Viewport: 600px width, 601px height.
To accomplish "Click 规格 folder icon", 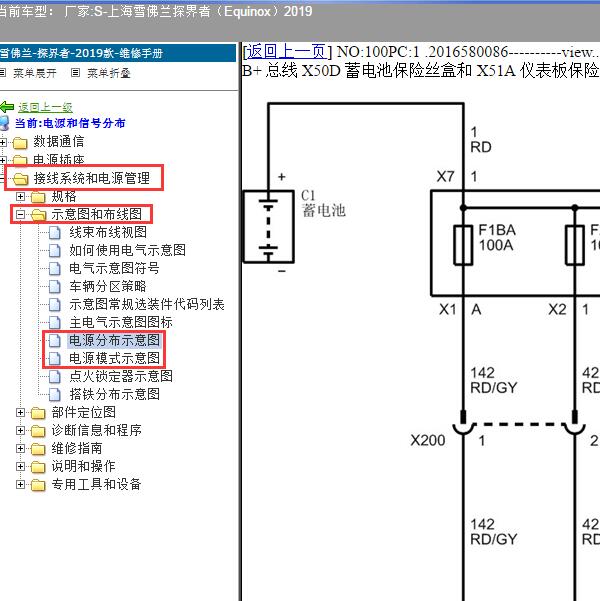I will (38, 197).
